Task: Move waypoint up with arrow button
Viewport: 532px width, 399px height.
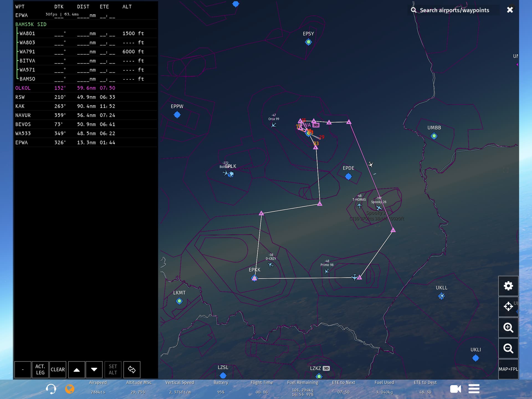Action: tap(77, 370)
